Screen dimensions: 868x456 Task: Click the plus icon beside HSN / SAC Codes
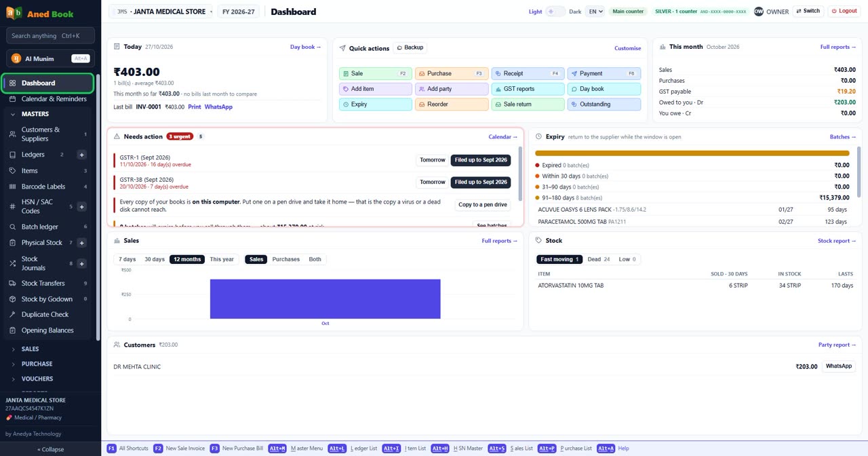[x=82, y=206]
